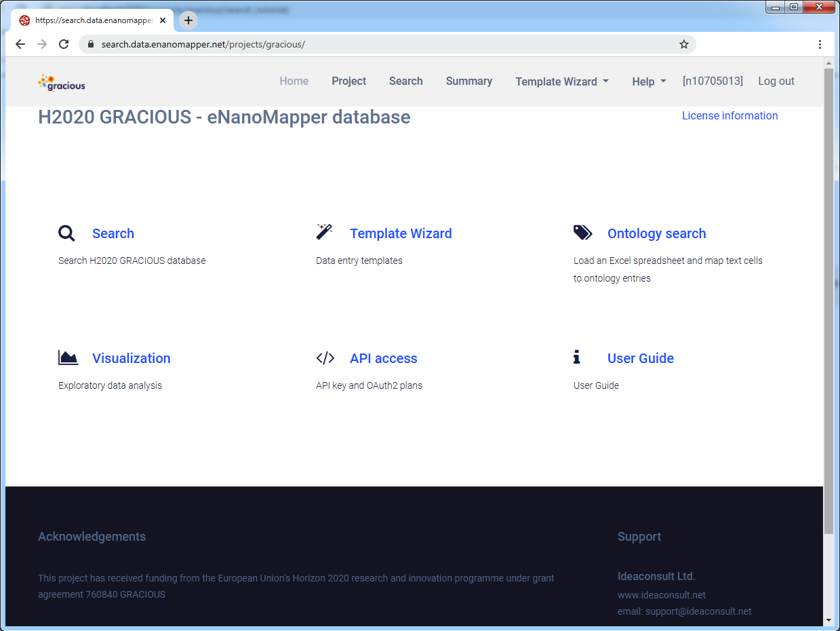Image resolution: width=840 pixels, height=631 pixels.
Task: Click the code brackets API access icon
Action: (x=325, y=358)
